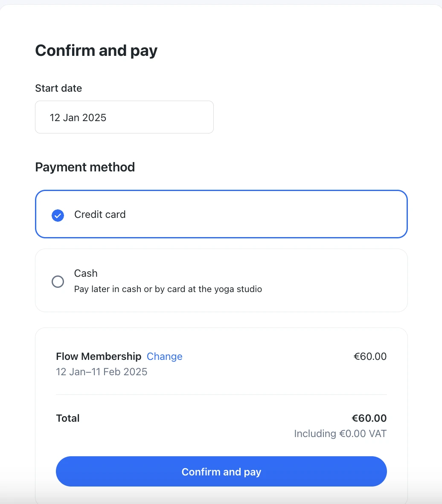Click the 'Flow Membership' item name

99,356
